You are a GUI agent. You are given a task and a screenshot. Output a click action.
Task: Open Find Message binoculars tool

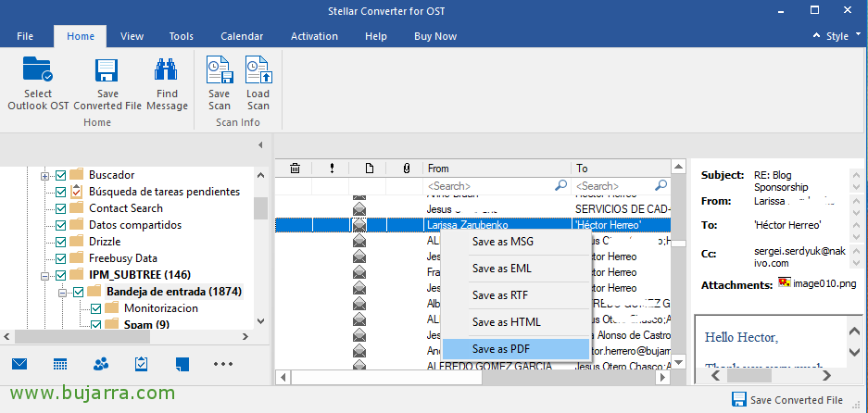[166, 70]
